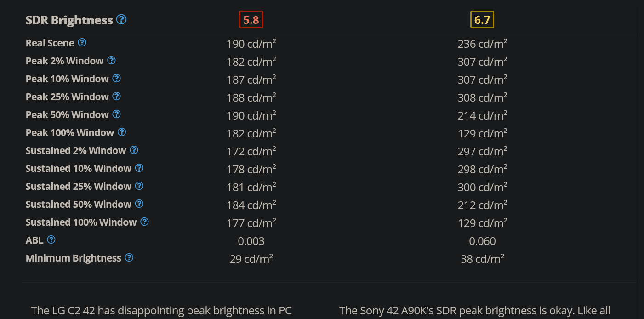Select the Minimum Brightness row label
The height and width of the screenshot is (319, 644).
coord(74,258)
